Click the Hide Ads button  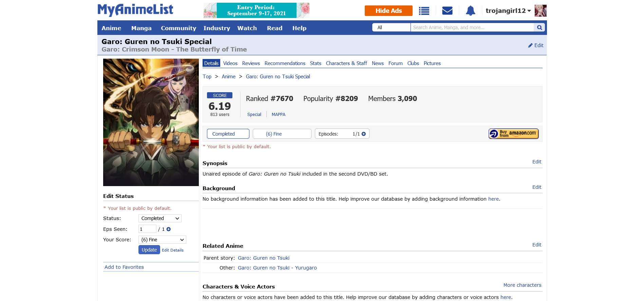coord(388,11)
